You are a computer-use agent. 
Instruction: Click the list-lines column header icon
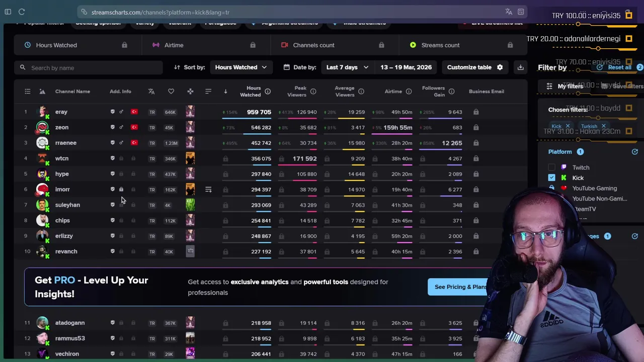pos(208,92)
